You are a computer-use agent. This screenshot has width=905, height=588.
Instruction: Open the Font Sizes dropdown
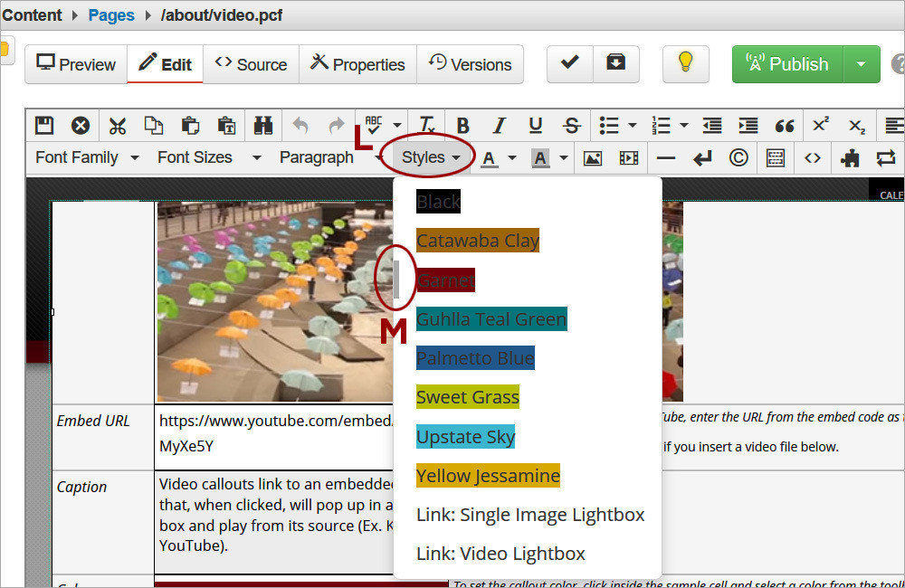pos(208,157)
